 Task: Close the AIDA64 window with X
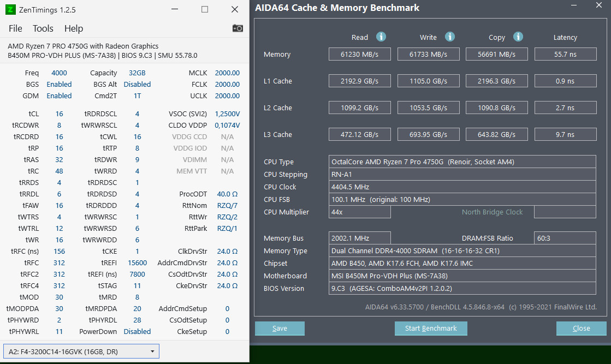coord(599,5)
